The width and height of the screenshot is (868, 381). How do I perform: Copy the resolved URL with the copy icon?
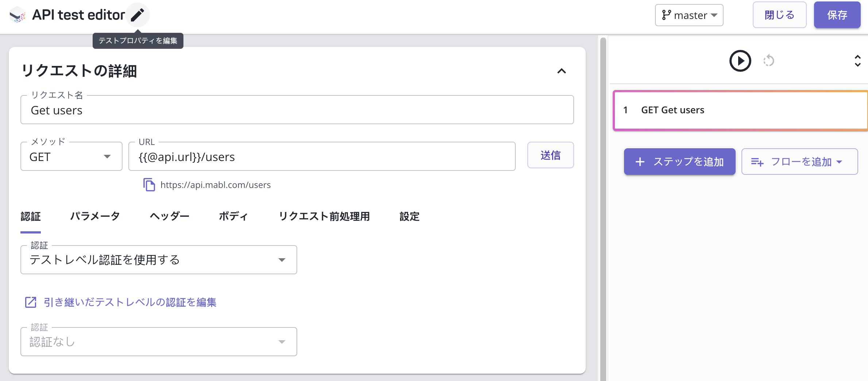click(149, 185)
